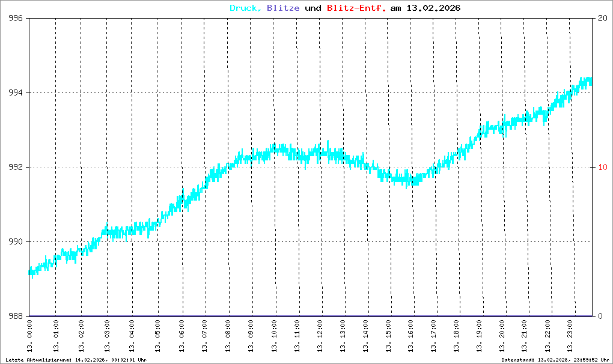Click time label '13. 03:00'
This screenshot has width=613, height=364.
click(107, 336)
